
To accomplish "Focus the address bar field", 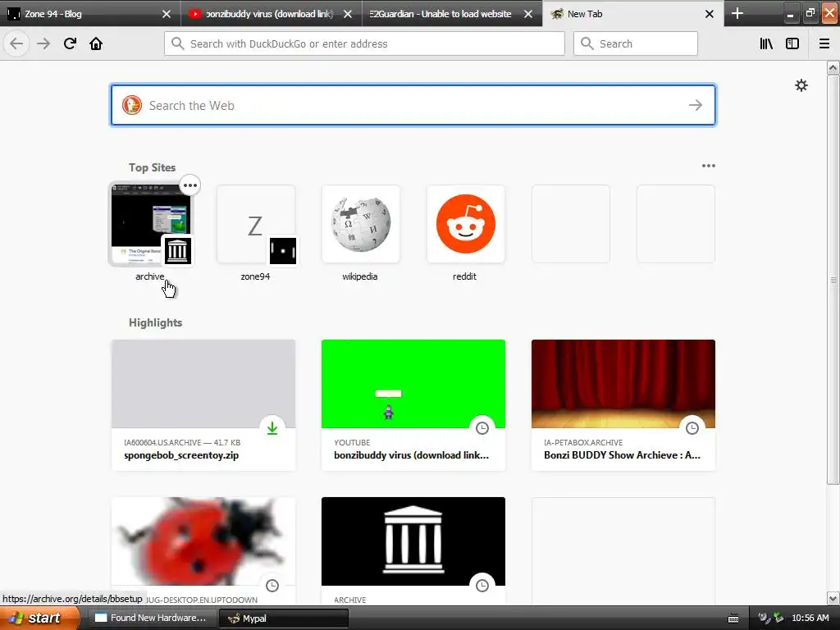I will pyautogui.click(x=364, y=43).
